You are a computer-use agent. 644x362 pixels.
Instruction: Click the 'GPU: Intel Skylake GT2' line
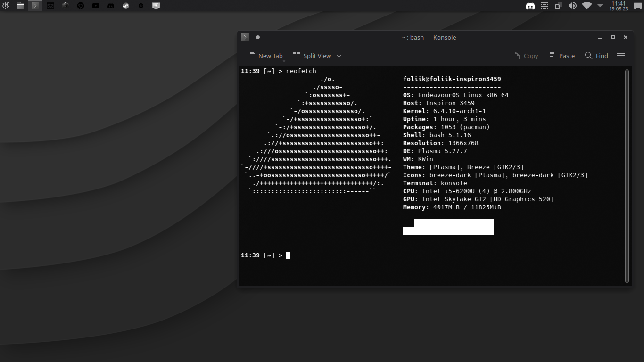(479, 199)
